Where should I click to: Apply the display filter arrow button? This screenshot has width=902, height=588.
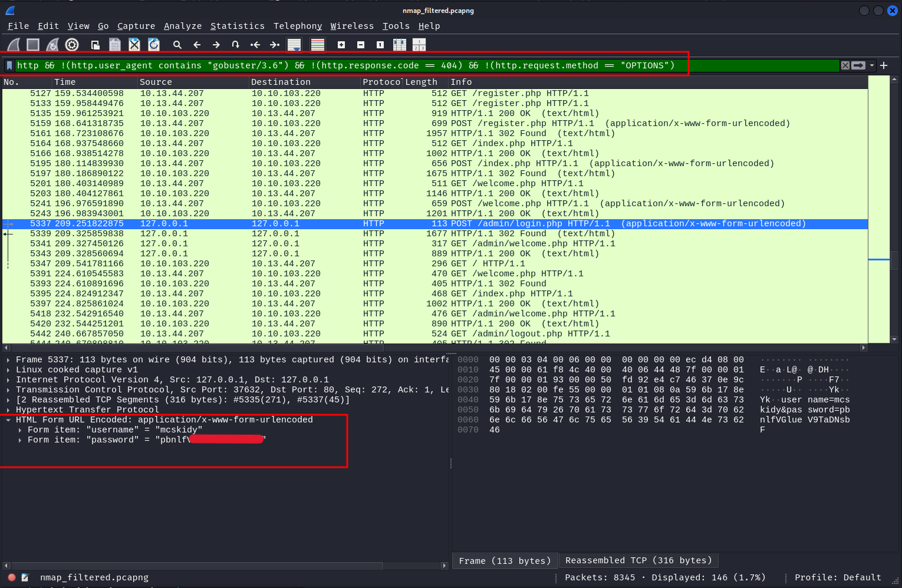(859, 65)
